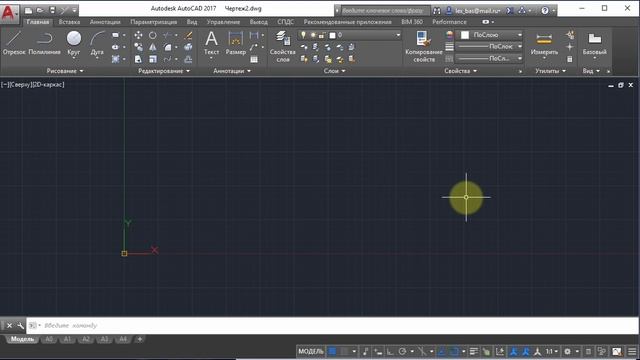The width and height of the screenshot is (640, 360).
Task: Click the Open file icon in quick access toolbar
Action: click(40, 10)
